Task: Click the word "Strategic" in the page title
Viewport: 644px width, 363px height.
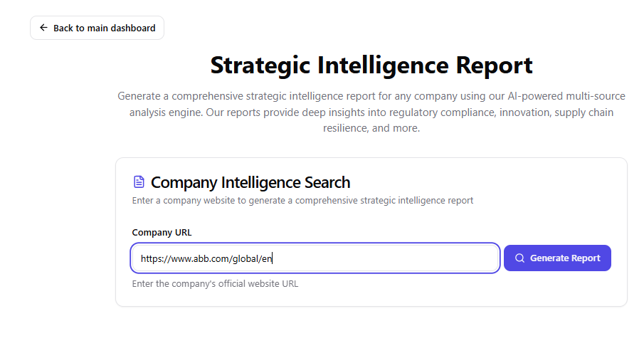Action: pyautogui.click(x=260, y=65)
